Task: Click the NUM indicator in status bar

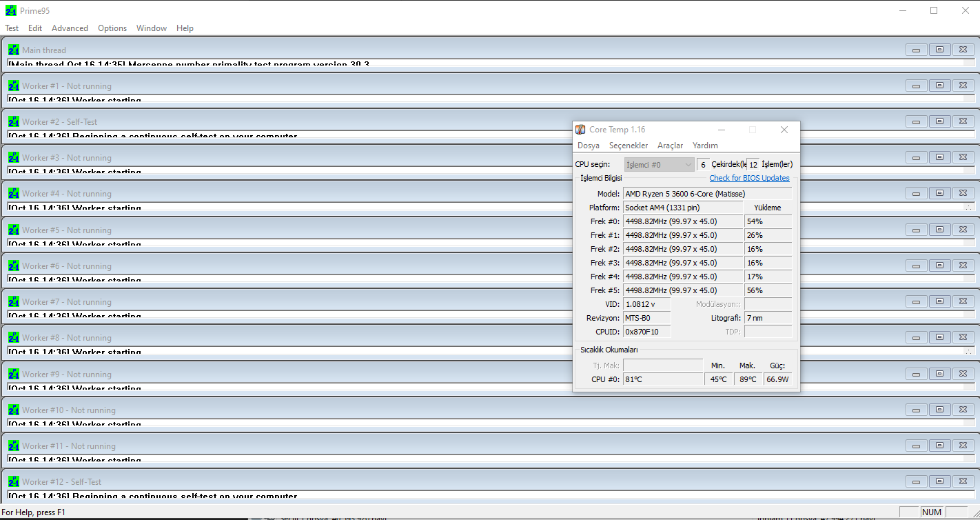Action: coord(931,512)
